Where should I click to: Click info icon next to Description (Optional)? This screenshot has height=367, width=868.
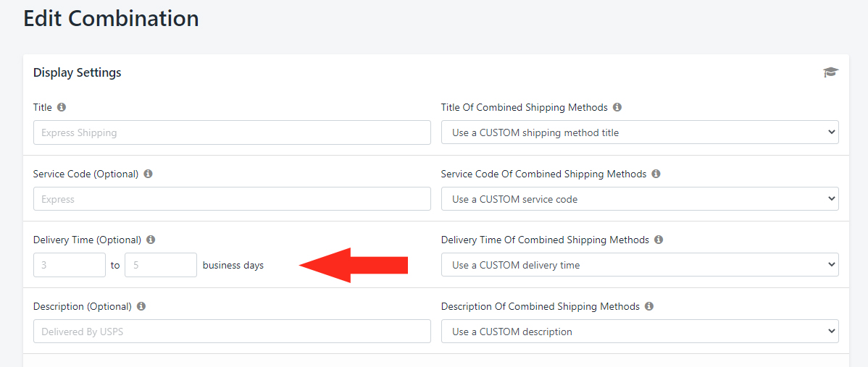pos(141,306)
